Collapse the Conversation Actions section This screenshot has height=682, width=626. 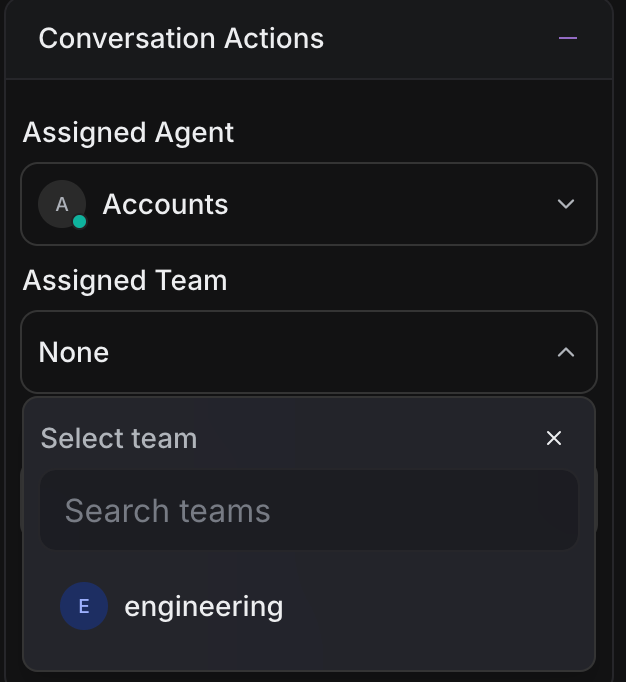(568, 39)
